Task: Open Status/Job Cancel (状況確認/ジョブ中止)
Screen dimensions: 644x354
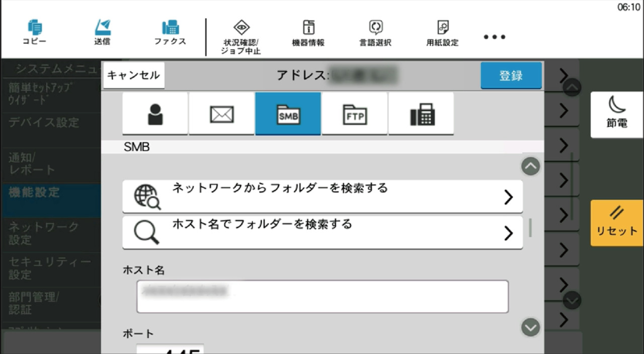Action: point(240,37)
